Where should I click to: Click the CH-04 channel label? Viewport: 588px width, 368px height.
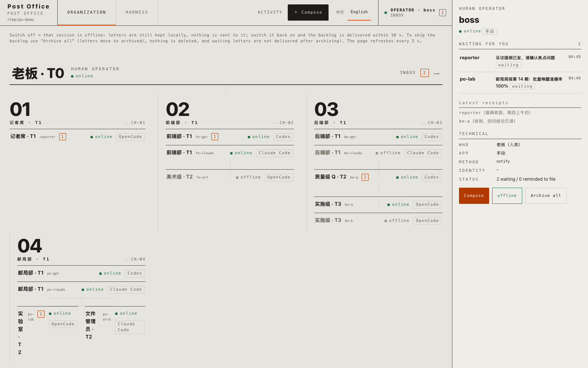(138, 259)
